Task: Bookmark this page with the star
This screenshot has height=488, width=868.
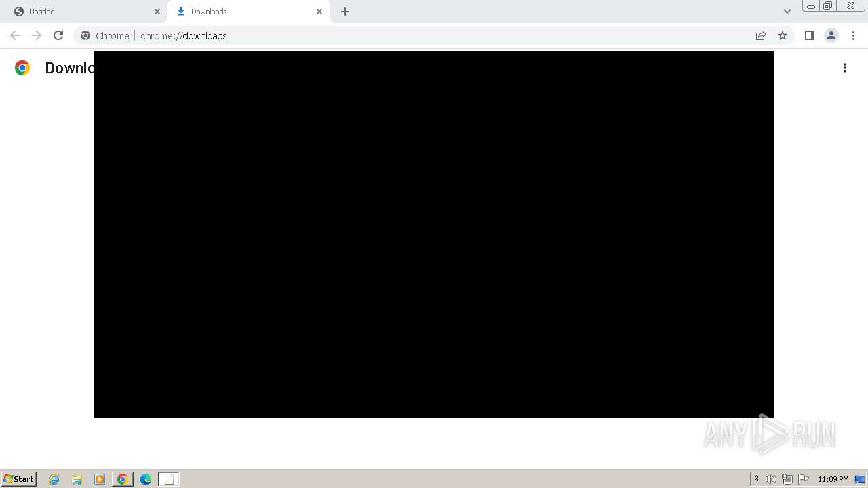Action: (783, 35)
